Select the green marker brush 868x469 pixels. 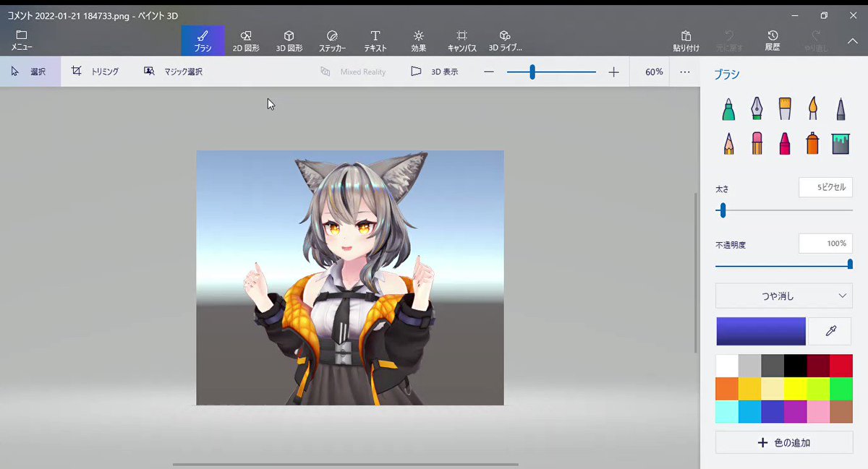tap(728, 109)
